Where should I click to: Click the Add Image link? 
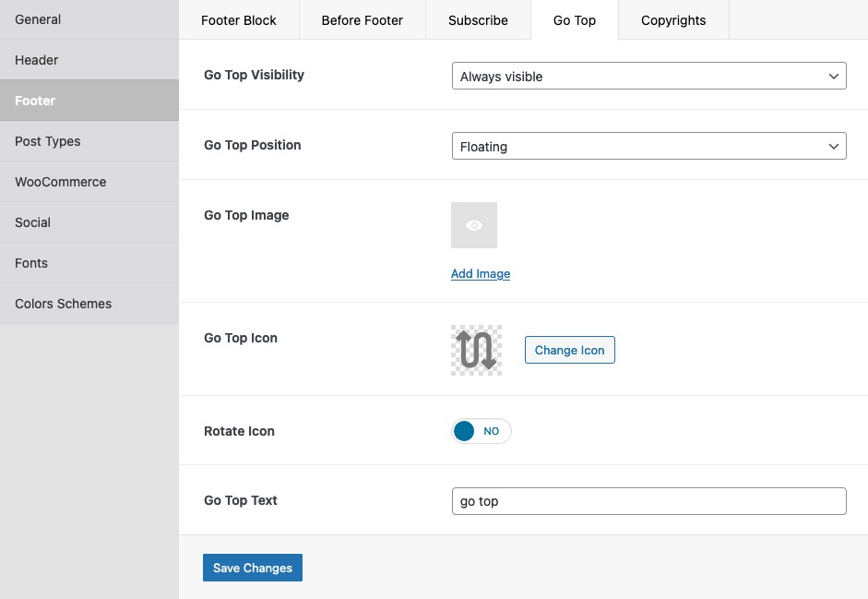tap(481, 274)
